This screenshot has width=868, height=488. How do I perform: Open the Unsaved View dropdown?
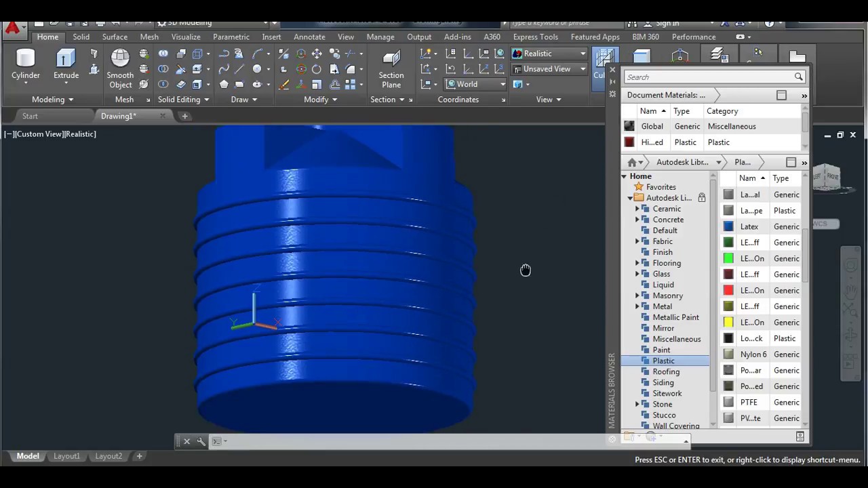tap(549, 69)
